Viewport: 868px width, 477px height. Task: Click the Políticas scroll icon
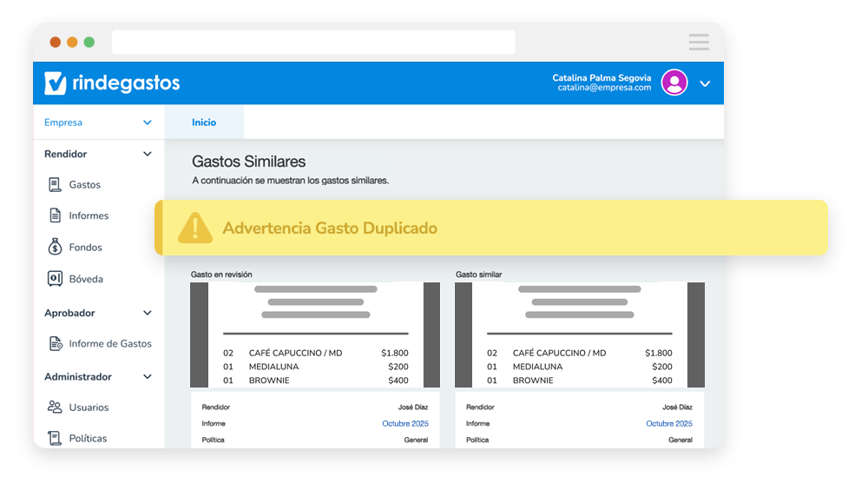pyautogui.click(x=54, y=438)
